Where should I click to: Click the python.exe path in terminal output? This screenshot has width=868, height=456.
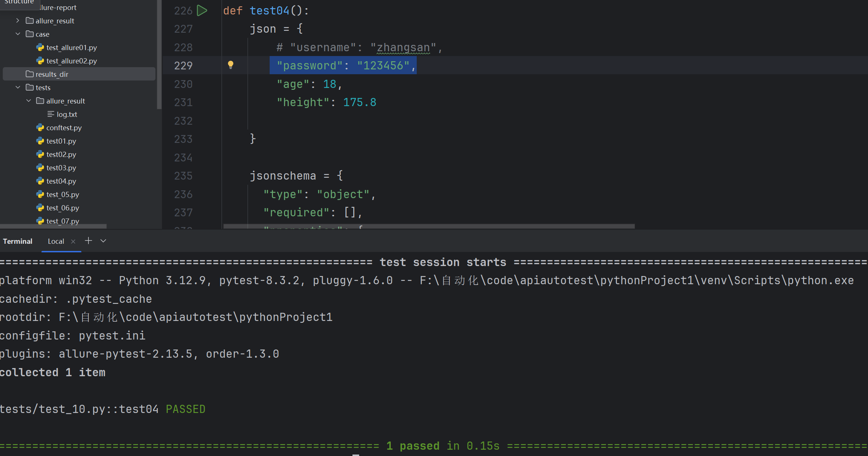[637, 280]
